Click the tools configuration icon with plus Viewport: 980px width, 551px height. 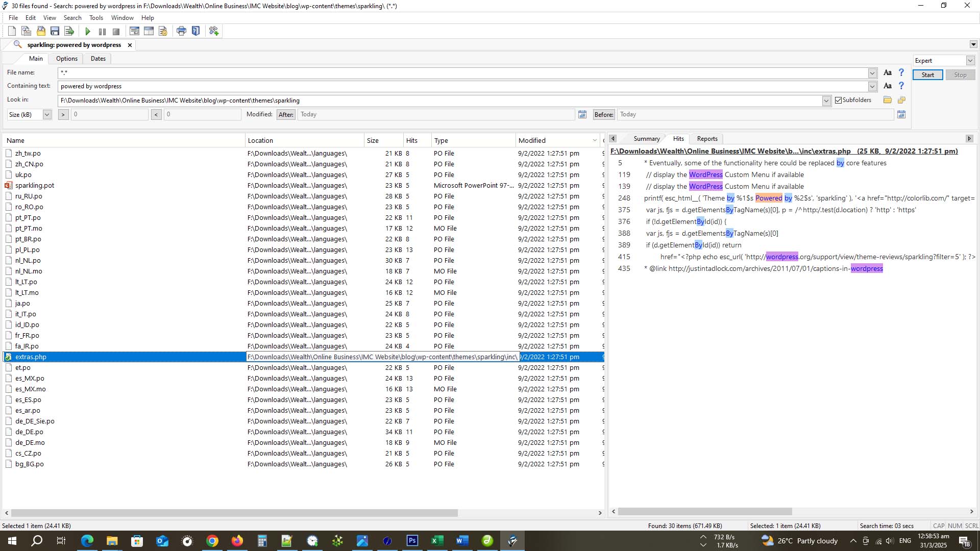214,31
